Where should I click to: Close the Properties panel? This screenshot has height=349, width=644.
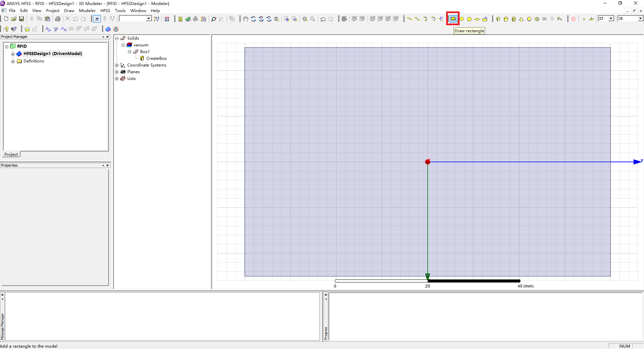(x=108, y=166)
